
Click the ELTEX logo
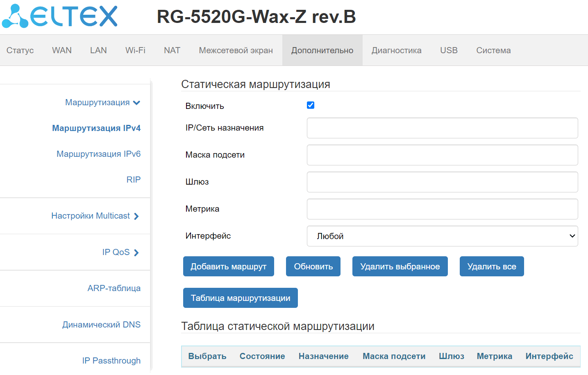(60, 16)
